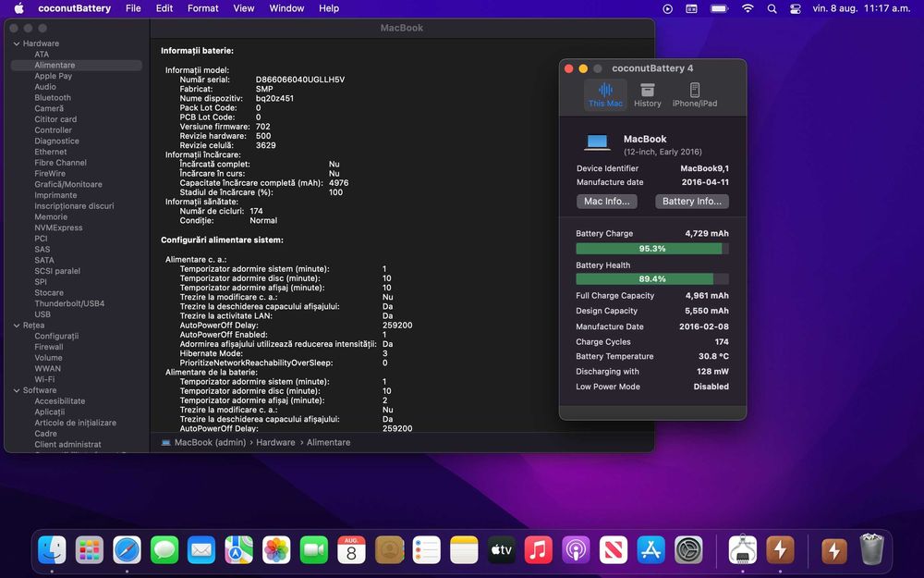The width and height of the screenshot is (924, 578).
Task: Switch to the History tab
Action: pyautogui.click(x=647, y=95)
